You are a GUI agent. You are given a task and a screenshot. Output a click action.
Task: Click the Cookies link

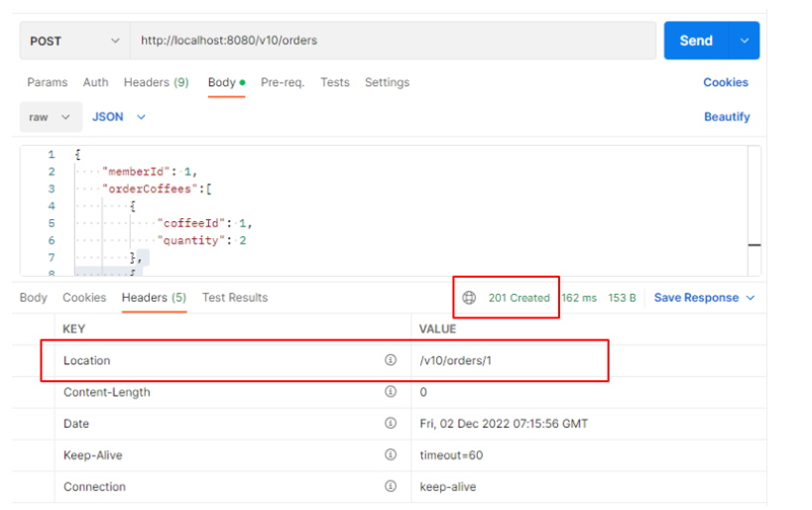click(x=726, y=82)
